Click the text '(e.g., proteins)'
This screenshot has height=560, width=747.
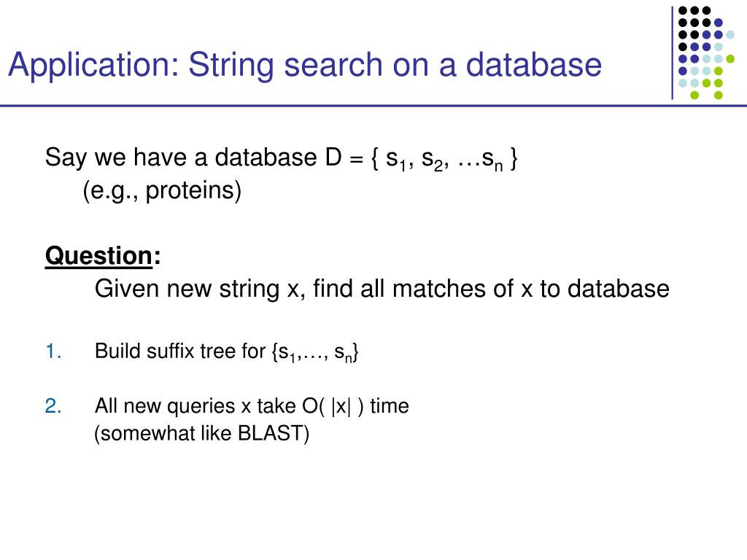click(162, 191)
